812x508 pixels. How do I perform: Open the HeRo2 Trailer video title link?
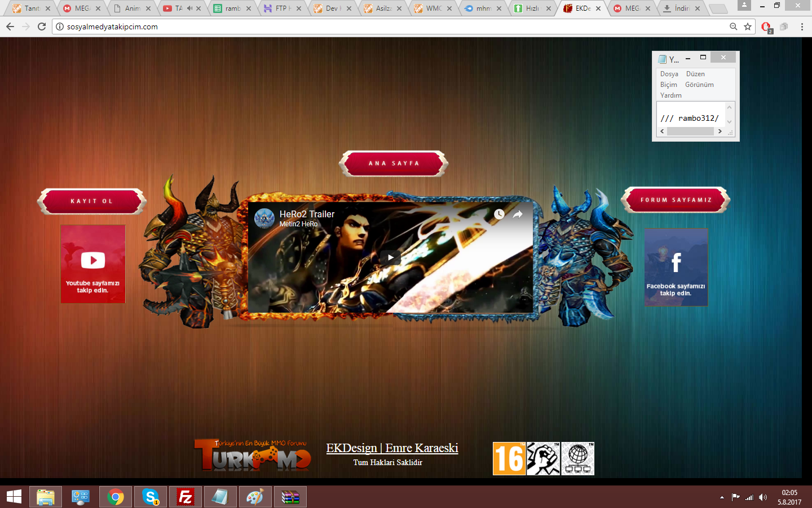[x=307, y=214]
